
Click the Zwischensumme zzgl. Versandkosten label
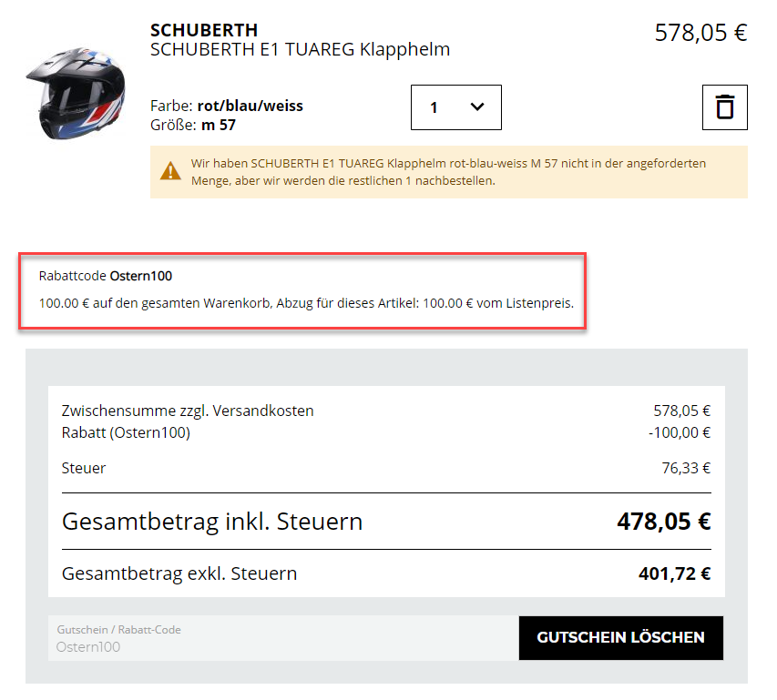188,411
